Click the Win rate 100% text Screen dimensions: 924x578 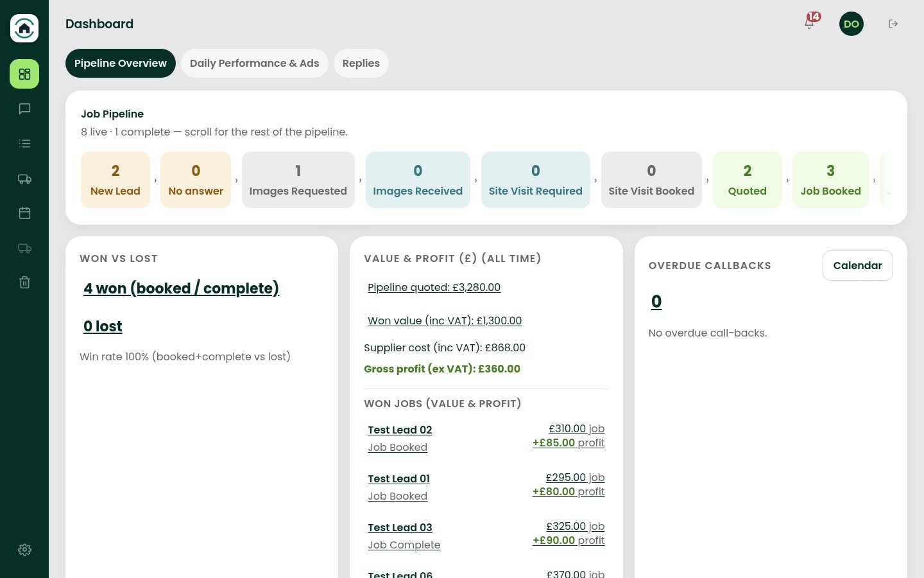coord(185,356)
